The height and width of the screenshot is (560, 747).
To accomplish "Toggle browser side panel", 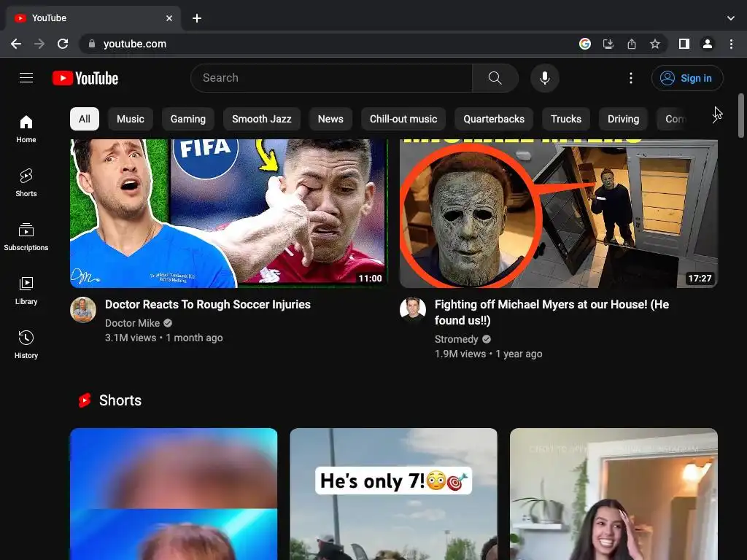I will tap(684, 44).
